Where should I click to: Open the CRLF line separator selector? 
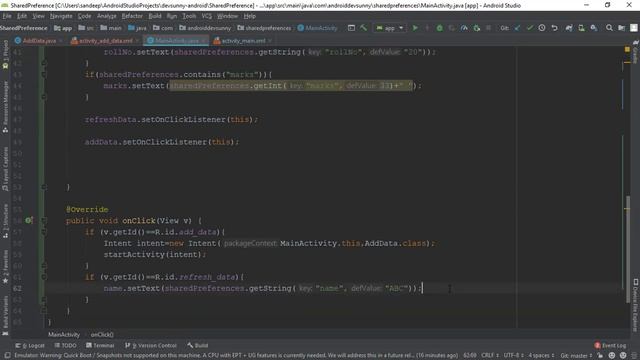pyautogui.click(x=489, y=356)
